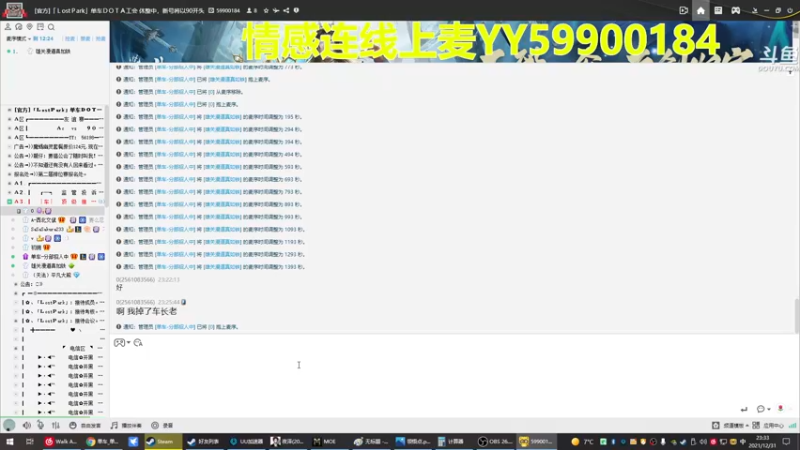Click the screenshot scissors icon above chat input

point(138,342)
